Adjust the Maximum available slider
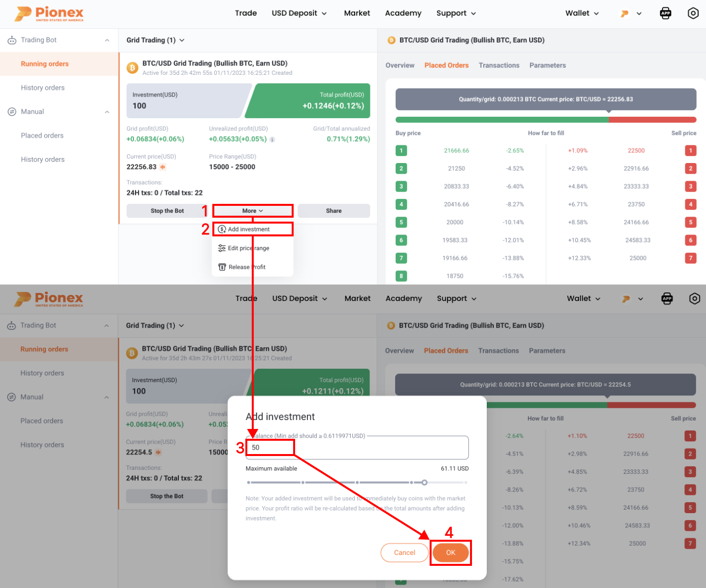Viewport: 706px width, 588px height. [425, 483]
